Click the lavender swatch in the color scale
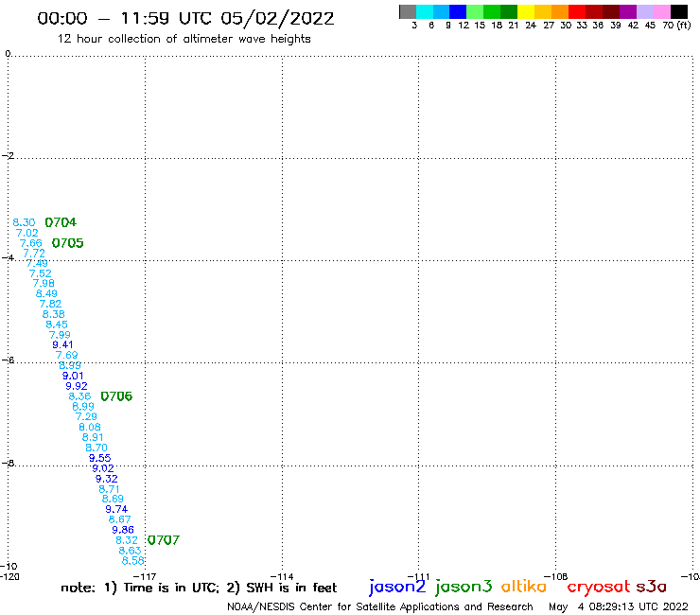Viewport: 700px width, 615px height. pyautogui.click(x=645, y=11)
